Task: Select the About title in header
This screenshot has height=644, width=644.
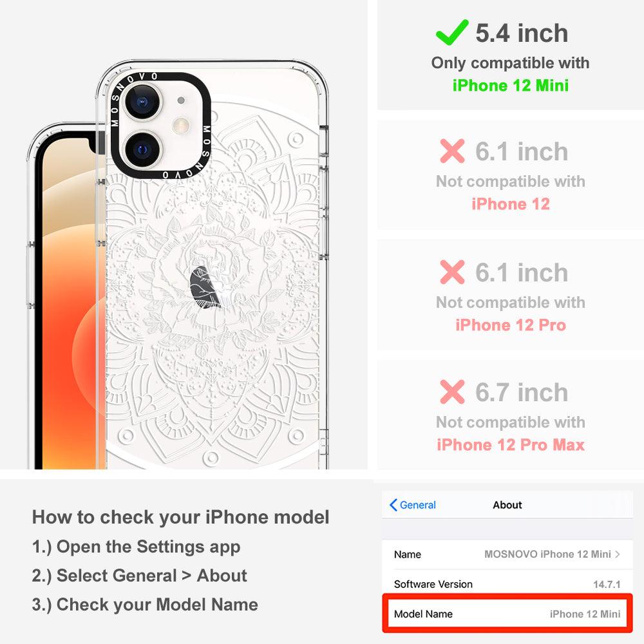Action: click(x=507, y=505)
